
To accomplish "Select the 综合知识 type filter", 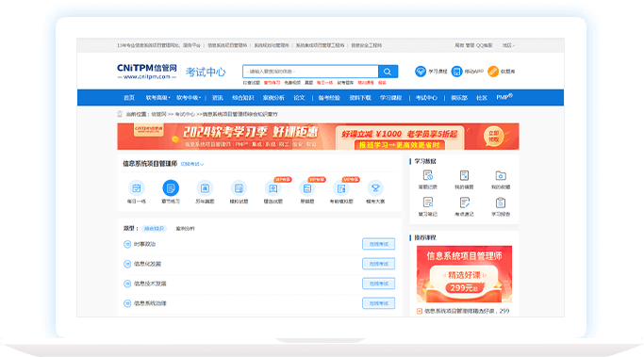I will tap(154, 229).
